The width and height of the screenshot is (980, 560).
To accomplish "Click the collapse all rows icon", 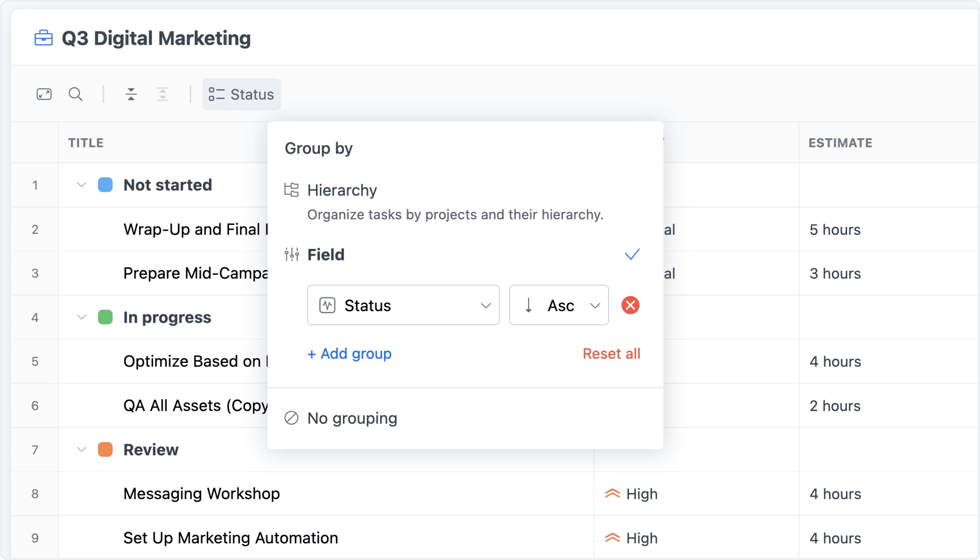I will click(131, 94).
